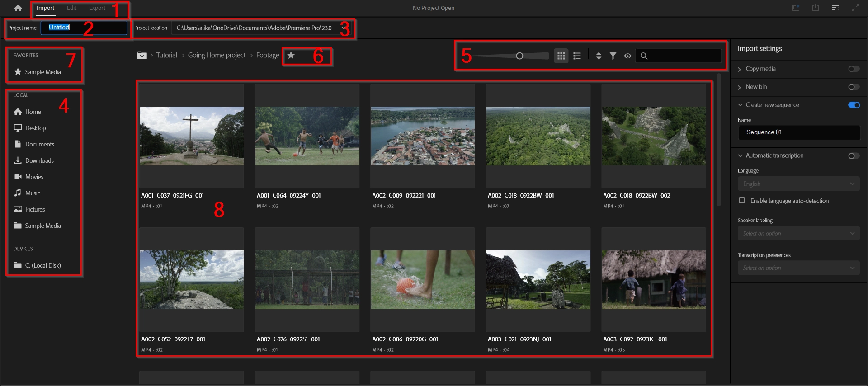This screenshot has height=386, width=868.
Task: Open the Transcription preferences dropdown
Action: (x=798, y=268)
